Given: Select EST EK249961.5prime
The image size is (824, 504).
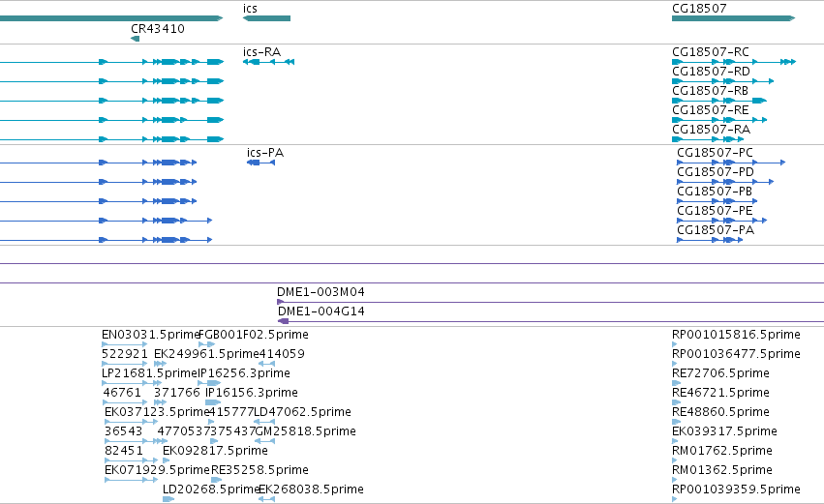Looking at the screenshot, I should tap(161, 364).
